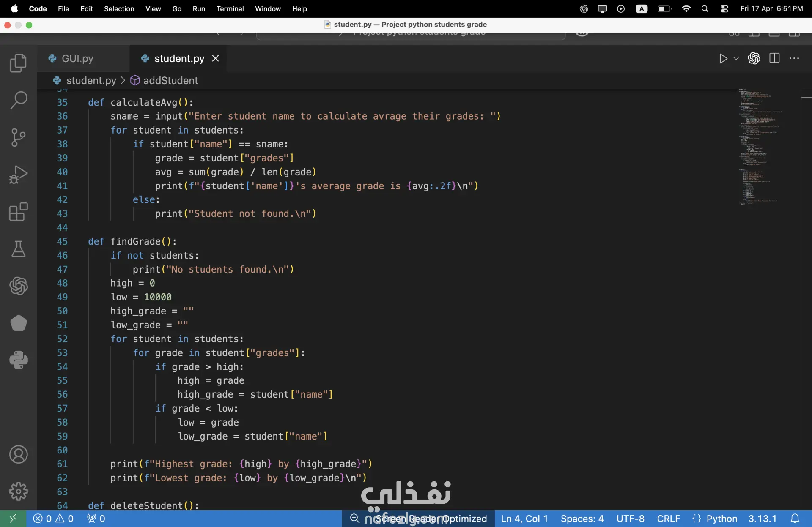This screenshot has height=527, width=812.
Task: Open the Terminal menu
Action: pyautogui.click(x=230, y=8)
